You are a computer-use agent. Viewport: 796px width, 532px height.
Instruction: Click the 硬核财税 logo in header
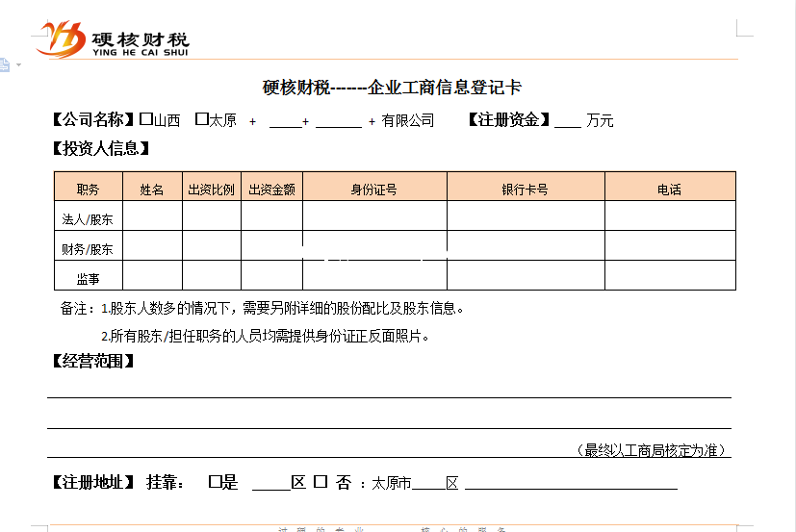[x=113, y=39]
